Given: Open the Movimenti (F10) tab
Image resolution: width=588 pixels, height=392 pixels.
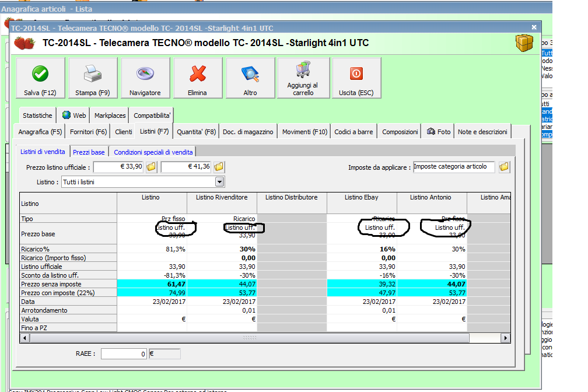Looking at the screenshot, I should pos(304,132).
